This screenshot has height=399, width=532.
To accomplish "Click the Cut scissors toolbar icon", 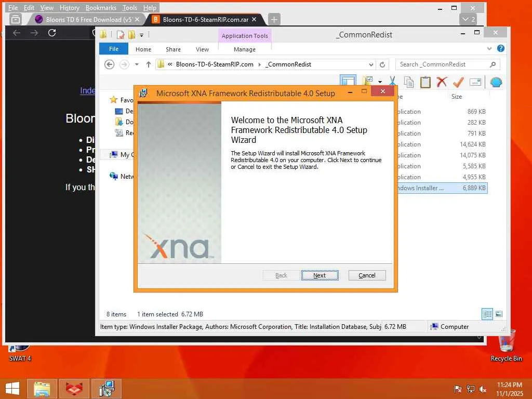I will point(393,82).
